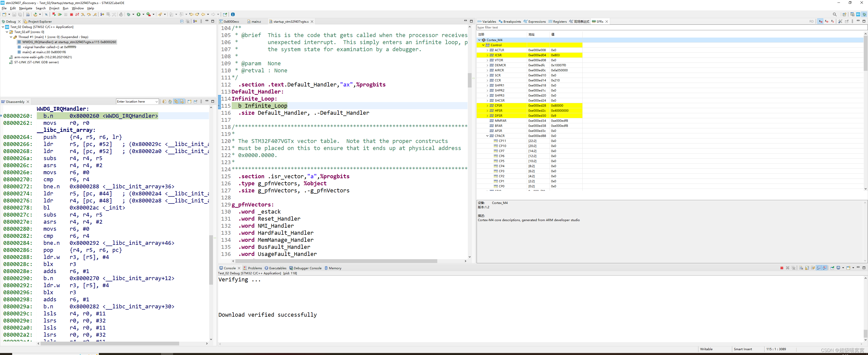Switch to the Registers tab
This screenshot has width=868, height=355.
tap(557, 21)
